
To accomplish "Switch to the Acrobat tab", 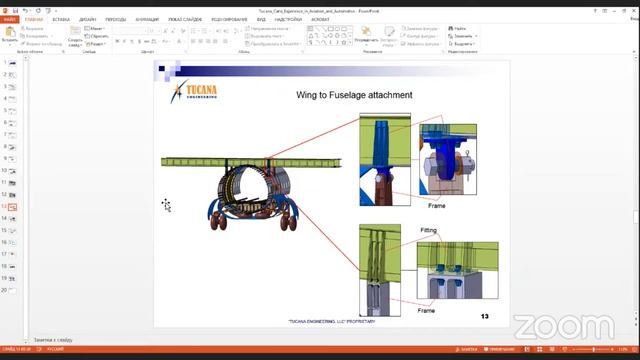I will coord(320,19).
